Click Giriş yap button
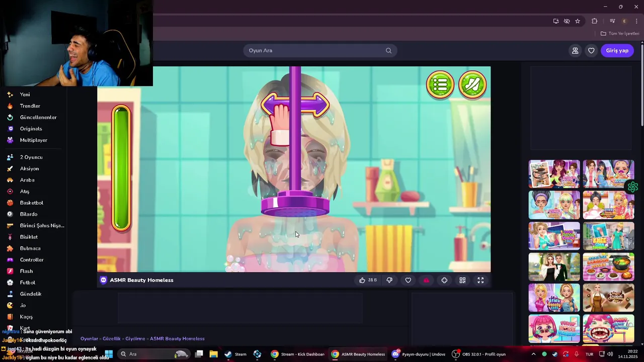 (617, 50)
